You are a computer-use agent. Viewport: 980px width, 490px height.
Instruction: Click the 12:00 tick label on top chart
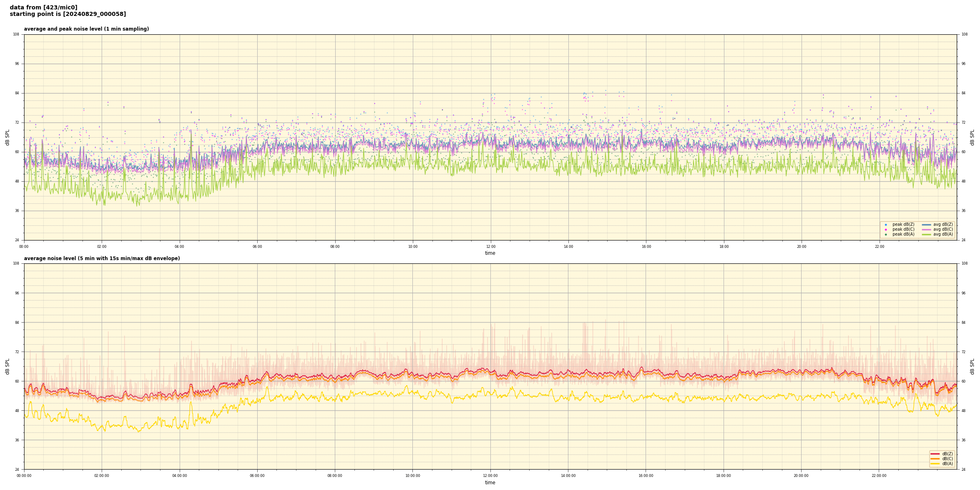pos(490,247)
